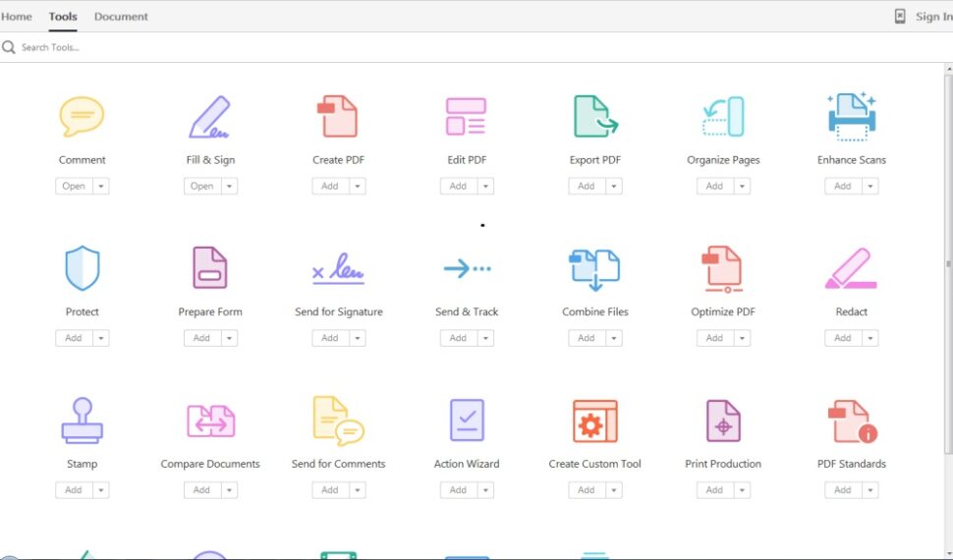Viewport: 953px width, 560px height.
Task: Expand the dropdown arrow beside Comment's Open button
Action: click(101, 186)
